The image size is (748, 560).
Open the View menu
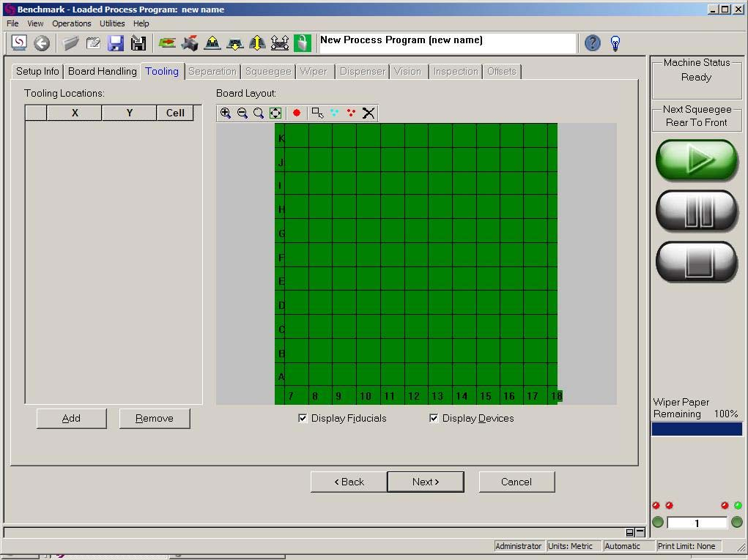[x=35, y=23]
